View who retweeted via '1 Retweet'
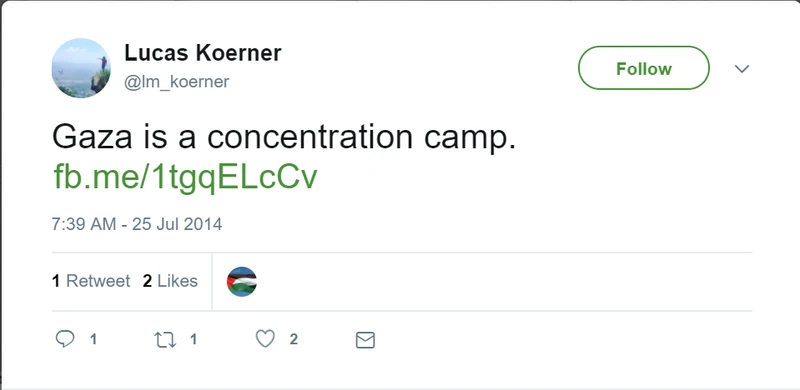 click(91, 281)
